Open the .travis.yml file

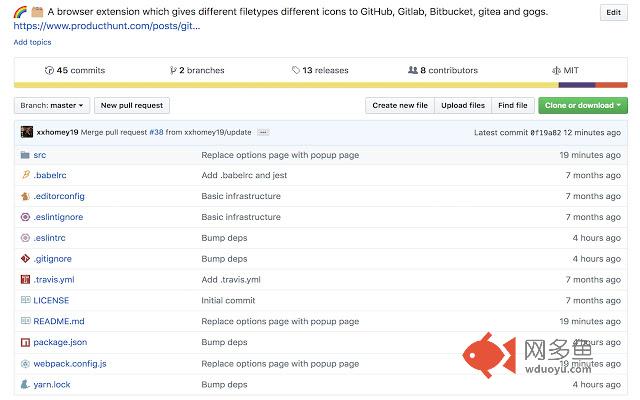54,280
